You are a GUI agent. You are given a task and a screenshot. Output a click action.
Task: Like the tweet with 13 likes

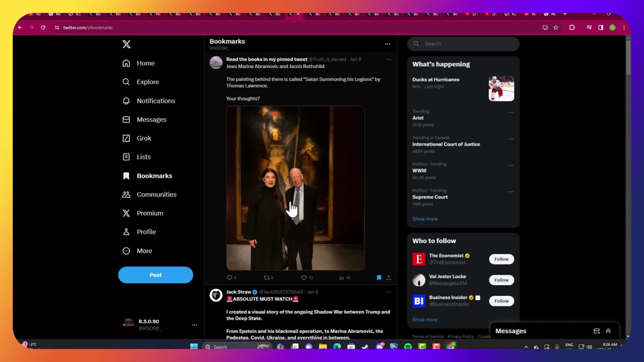pyautogui.click(x=304, y=278)
